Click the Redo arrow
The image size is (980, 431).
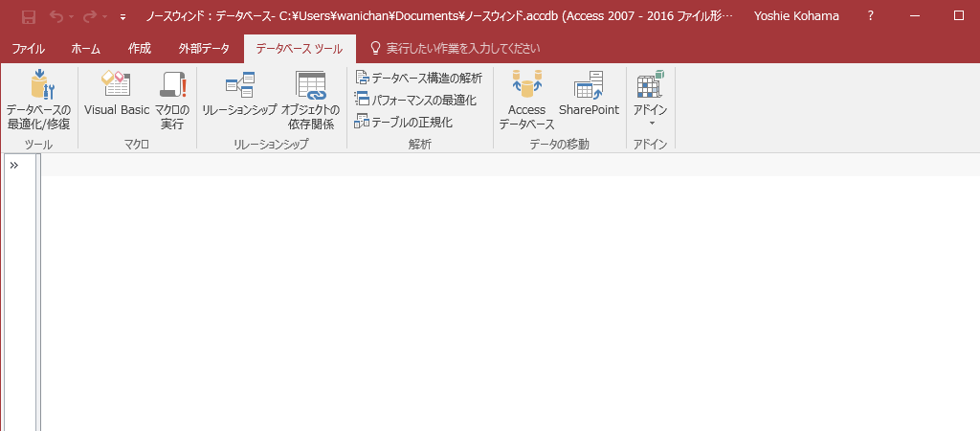click(x=89, y=17)
